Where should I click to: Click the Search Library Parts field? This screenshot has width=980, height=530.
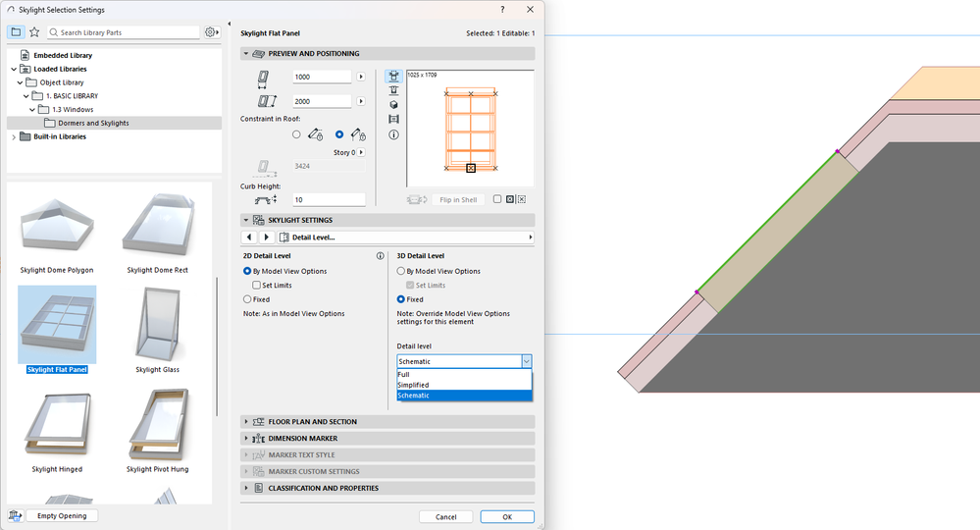point(124,32)
